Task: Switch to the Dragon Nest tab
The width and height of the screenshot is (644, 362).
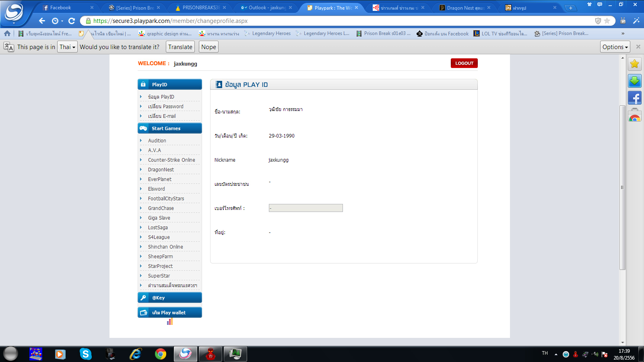Action: (x=465, y=8)
